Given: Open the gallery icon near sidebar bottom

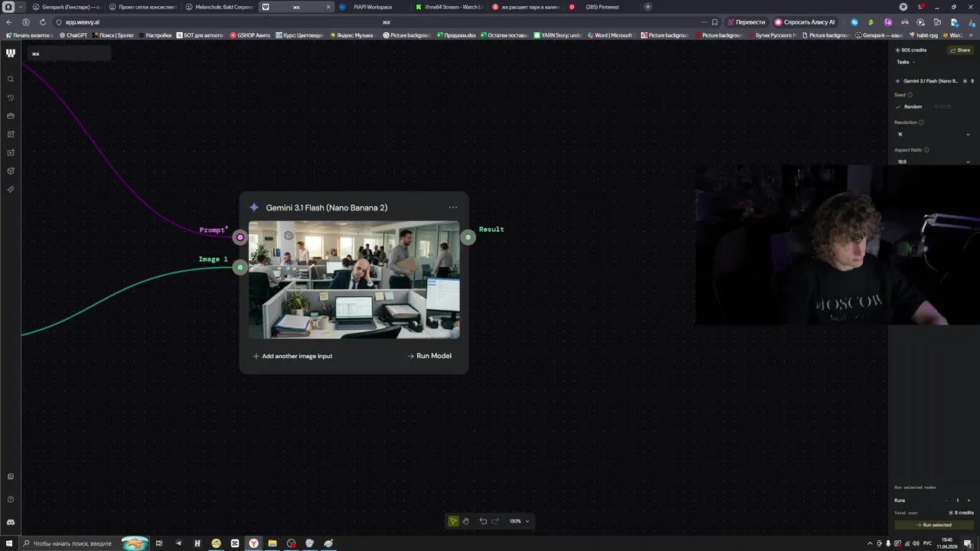Looking at the screenshot, I should 11,476.
